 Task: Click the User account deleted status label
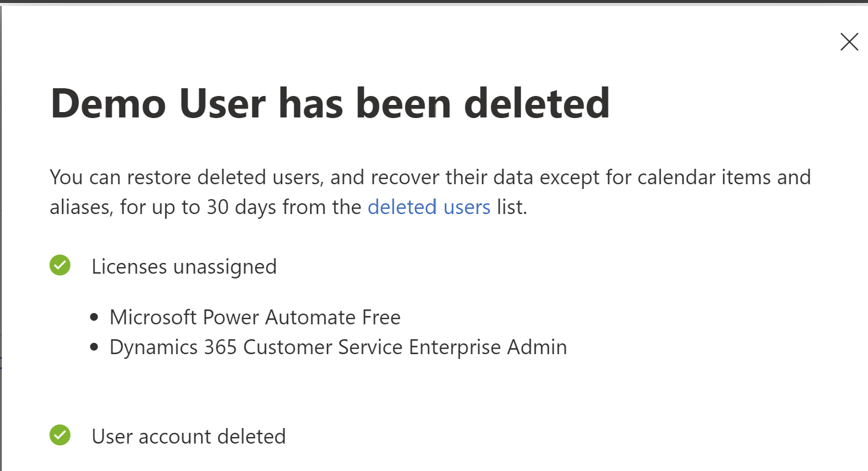pos(189,436)
